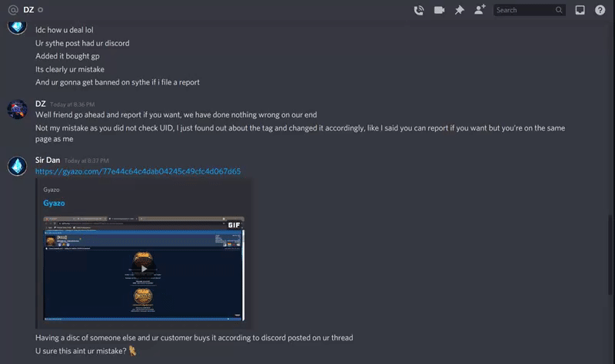Viewport: 615px width, 364px height.
Task: Open the gyazo.com URL link
Action: coord(138,171)
